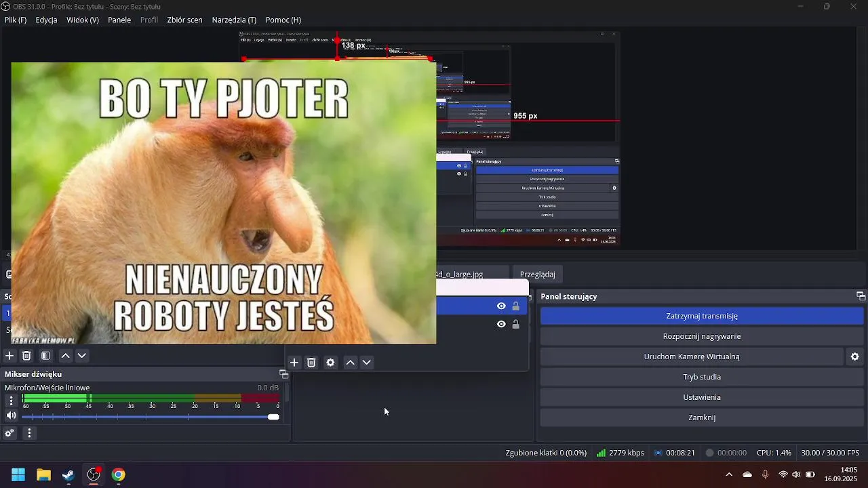This screenshot has width=868, height=488.
Task: Click the streaming time indicator icon
Action: [658, 453]
